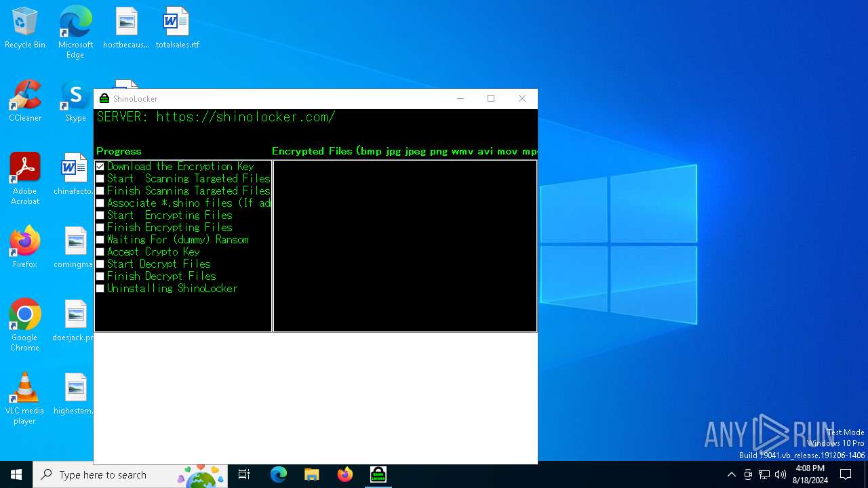The image size is (868, 488).
Task: Click the Encrypted Files heading text
Action: pyautogui.click(x=404, y=151)
